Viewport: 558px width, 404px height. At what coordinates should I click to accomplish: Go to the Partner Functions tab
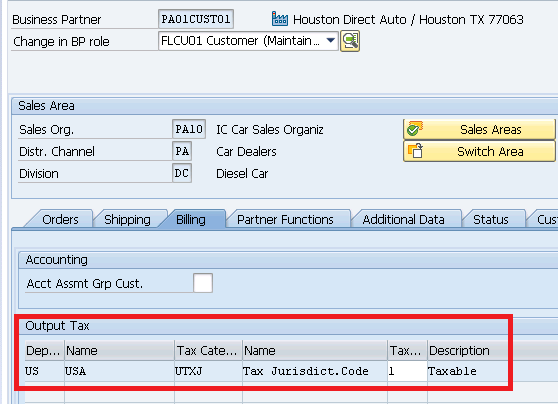tap(285, 220)
